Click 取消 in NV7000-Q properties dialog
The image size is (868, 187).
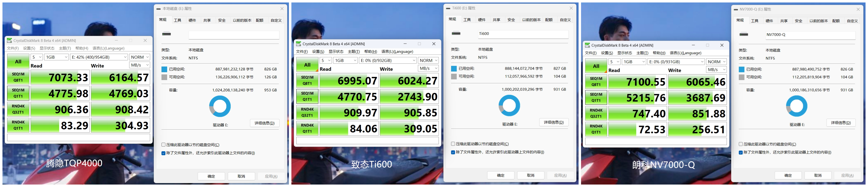[818, 176]
